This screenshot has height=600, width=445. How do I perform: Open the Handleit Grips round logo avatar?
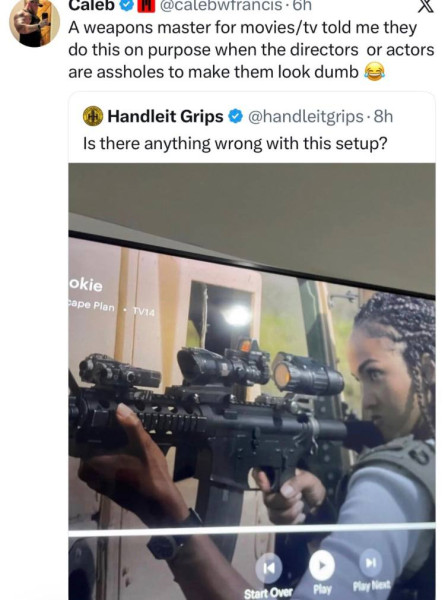tap(93, 116)
